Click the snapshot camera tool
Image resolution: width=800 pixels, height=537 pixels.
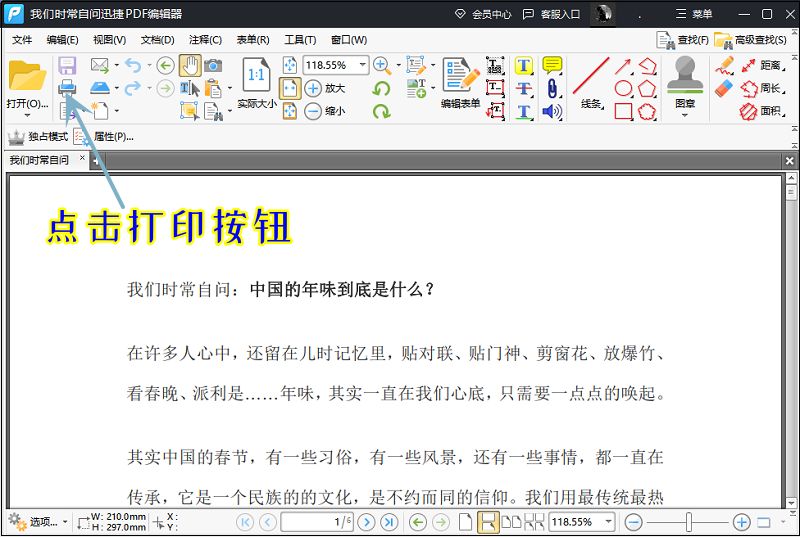point(213,65)
